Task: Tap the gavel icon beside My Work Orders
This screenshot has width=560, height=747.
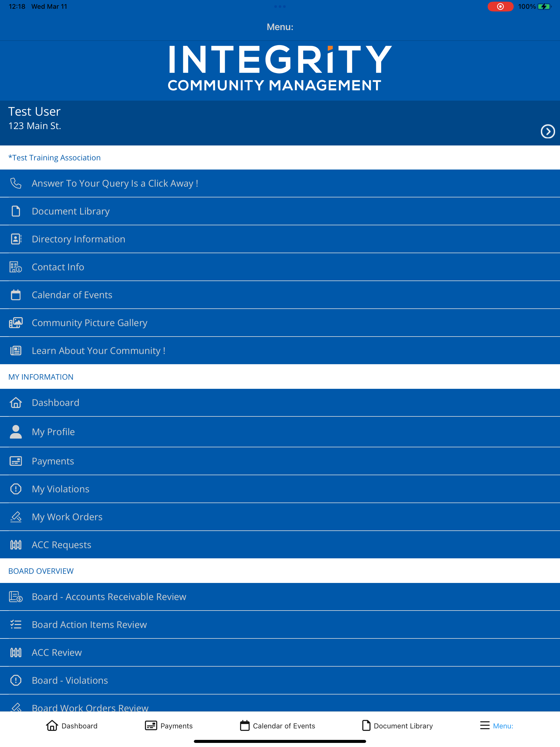Action: [16, 517]
